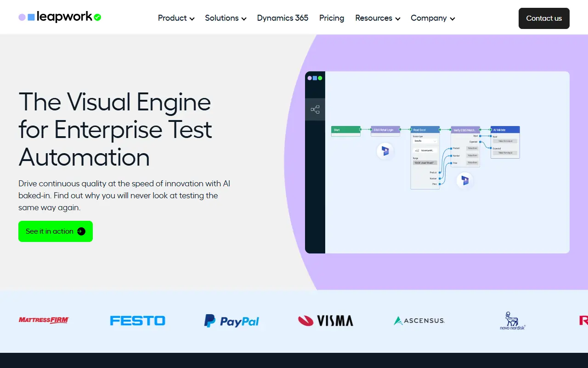The width and height of the screenshot is (588, 368).
Task: Click the See it in action button
Action: (56, 231)
